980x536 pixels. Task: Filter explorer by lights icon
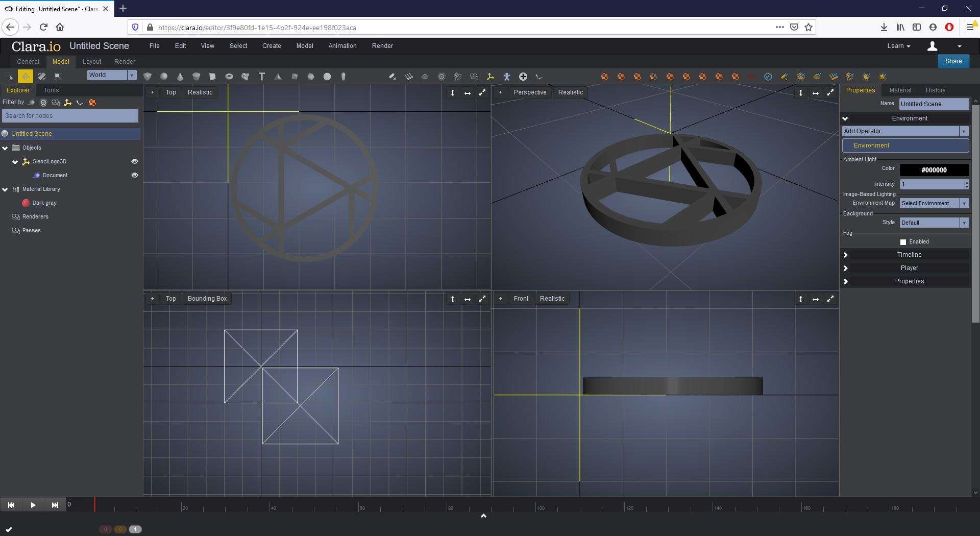(x=43, y=103)
